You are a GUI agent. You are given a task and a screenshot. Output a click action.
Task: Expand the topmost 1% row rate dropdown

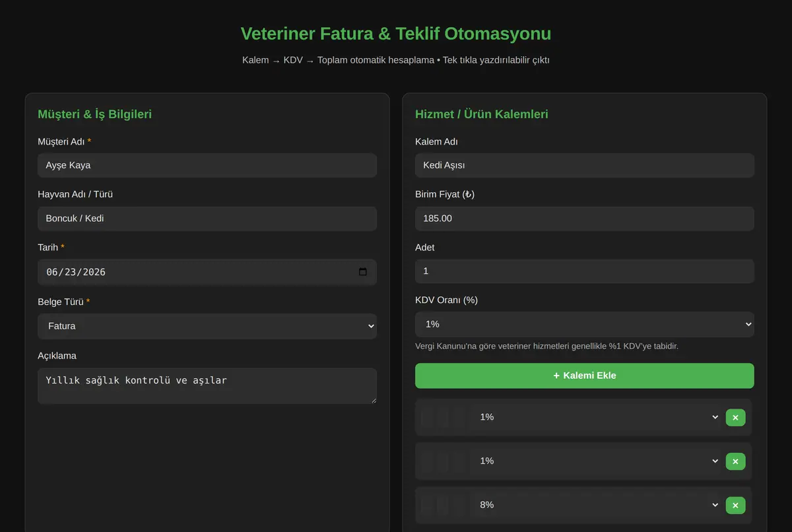pos(596,417)
